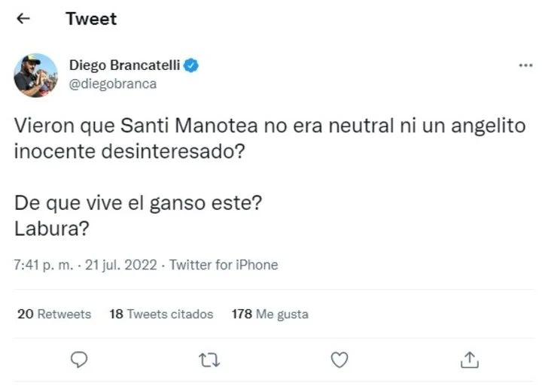Click the Diego Brancatelli display name

[124, 65]
